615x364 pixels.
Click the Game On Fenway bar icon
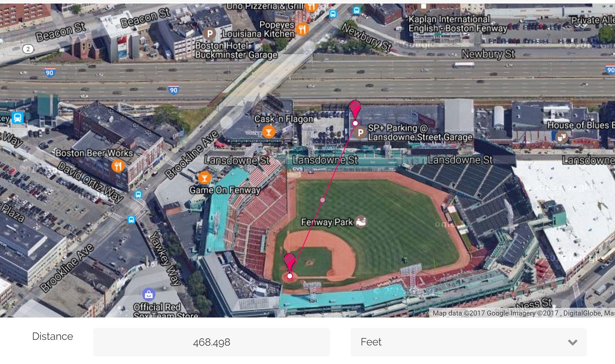pyautogui.click(x=204, y=178)
